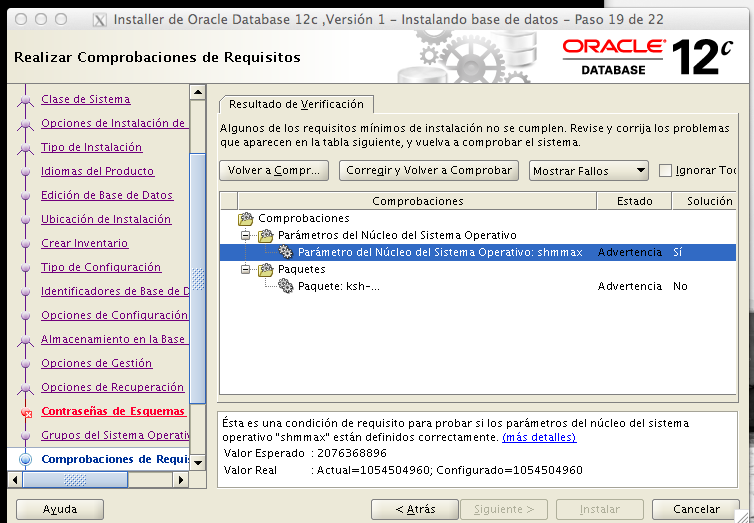
Task: Click step marker next to Tipo de Instalación
Action: tap(25, 148)
